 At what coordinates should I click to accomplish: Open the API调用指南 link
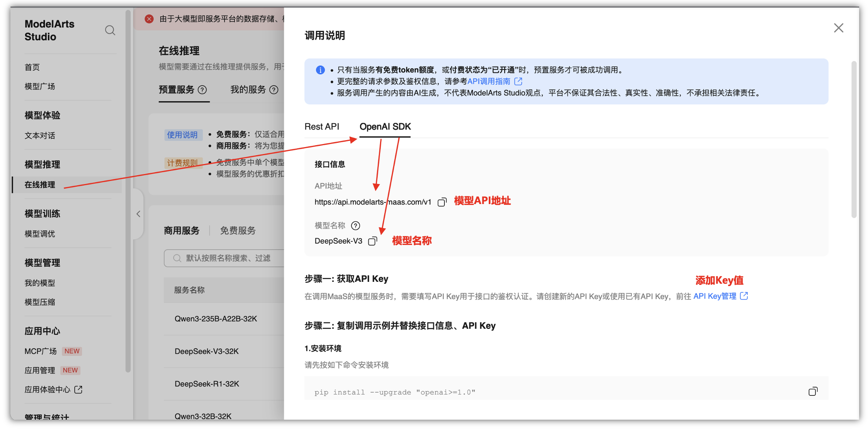pos(489,81)
